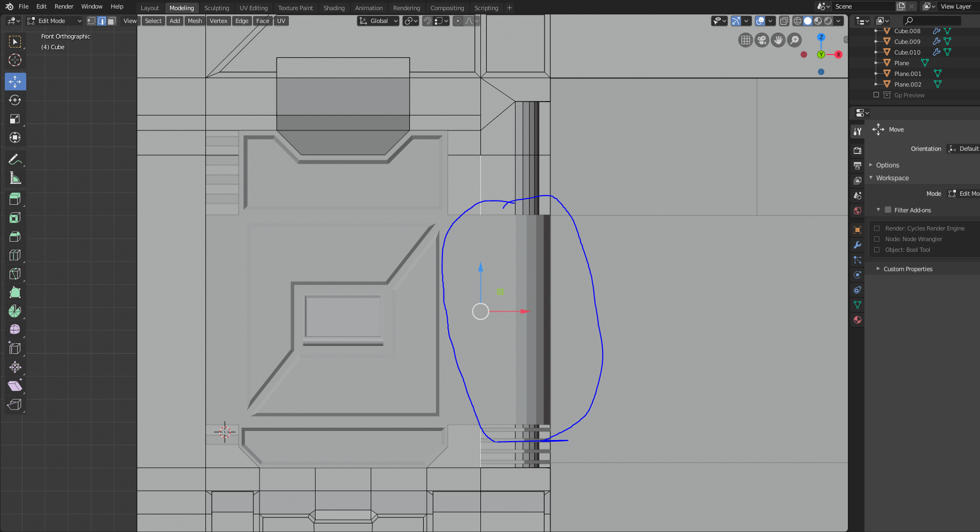Open the Render menu
This screenshot has height=532, width=980.
(x=64, y=6)
